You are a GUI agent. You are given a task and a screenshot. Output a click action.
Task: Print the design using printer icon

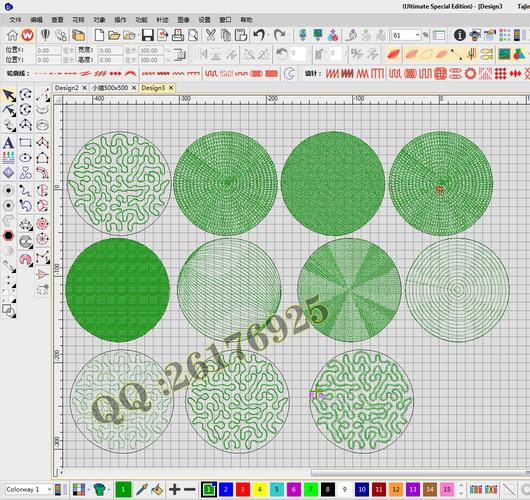point(178,35)
